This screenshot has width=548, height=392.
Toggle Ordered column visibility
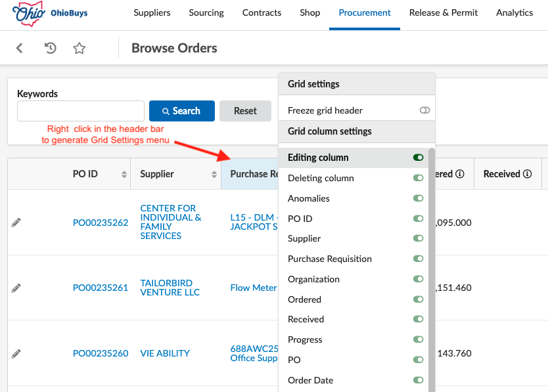coord(418,299)
